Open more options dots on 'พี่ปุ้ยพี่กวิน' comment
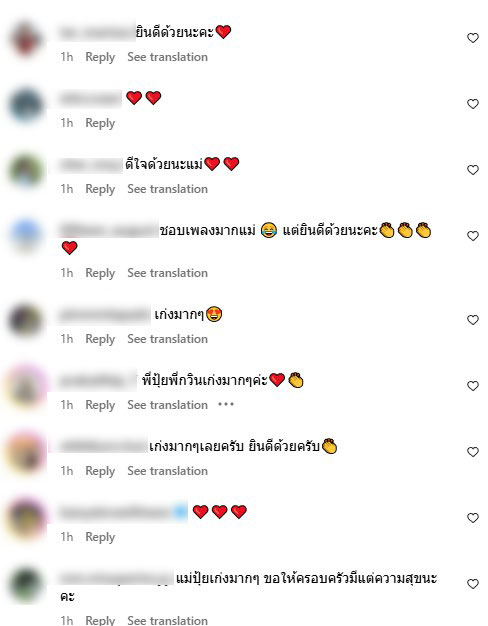Viewport: 488px width, 626px height. [226, 404]
